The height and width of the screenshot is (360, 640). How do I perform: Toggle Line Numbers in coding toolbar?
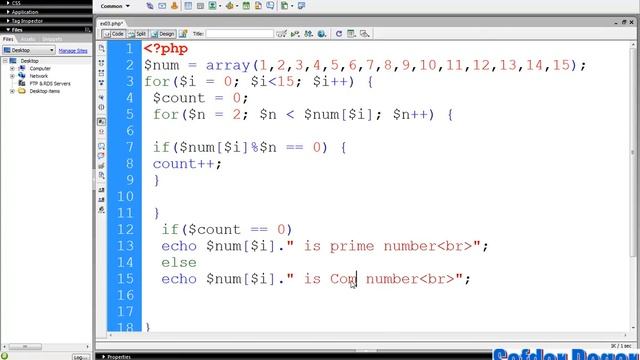coord(102,122)
